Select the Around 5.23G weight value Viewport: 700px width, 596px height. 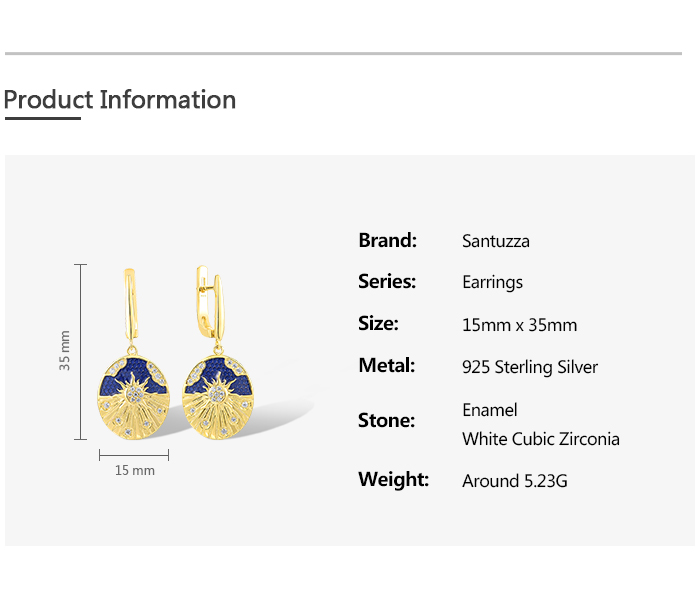pyautogui.click(x=515, y=481)
